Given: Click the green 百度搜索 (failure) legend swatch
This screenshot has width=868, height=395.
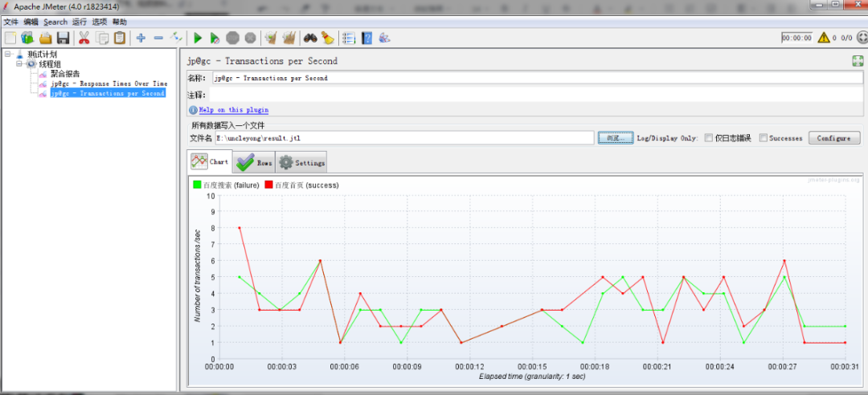Looking at the screenshot, I should pyautogui.click(x=196, y=185).
